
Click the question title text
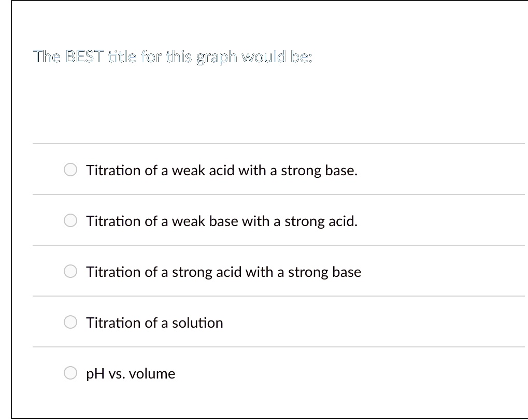click(173, 56)
